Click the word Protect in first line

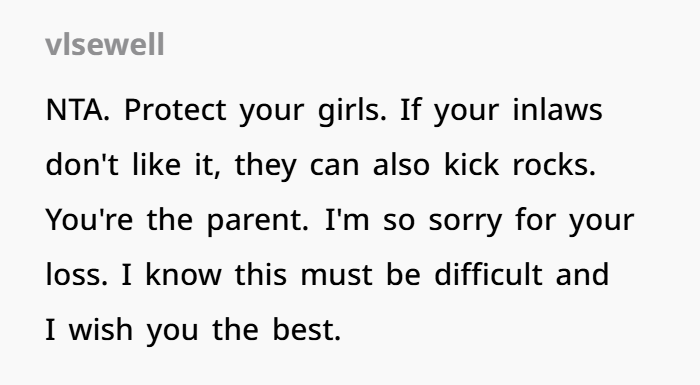[175, 110]
